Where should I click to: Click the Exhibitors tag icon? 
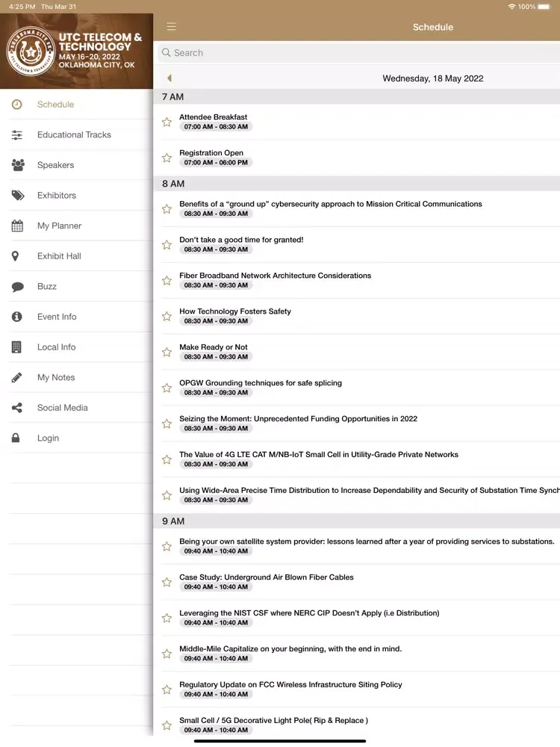pos(18,195)
